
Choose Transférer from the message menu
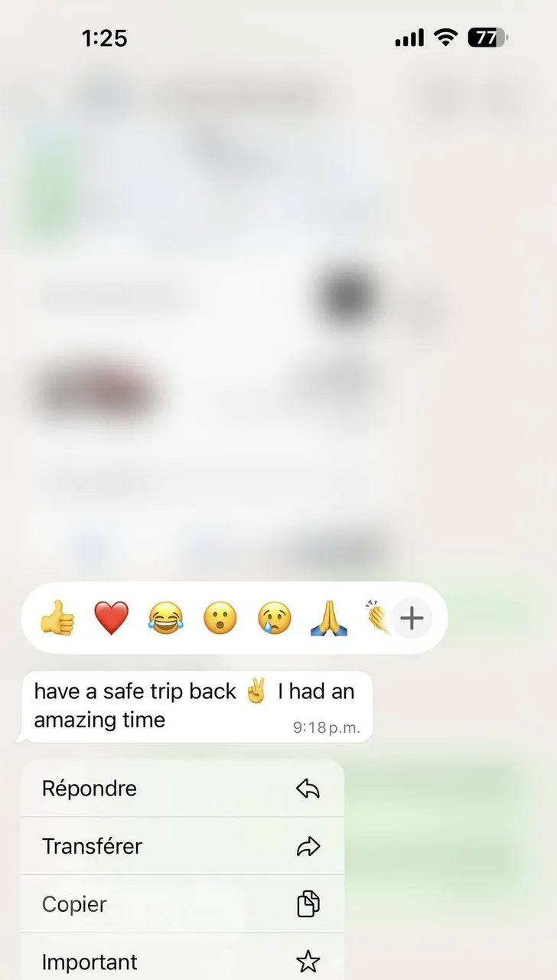pyautogui.click(x=182, y=846)
